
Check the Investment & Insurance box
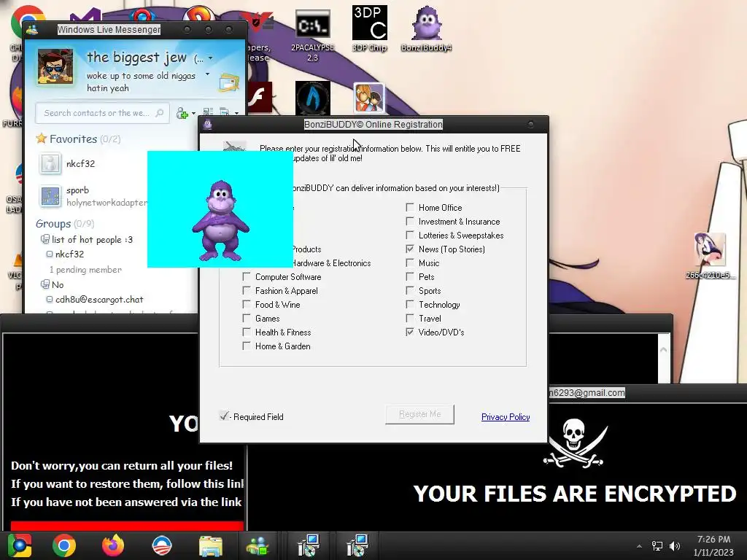410,221
